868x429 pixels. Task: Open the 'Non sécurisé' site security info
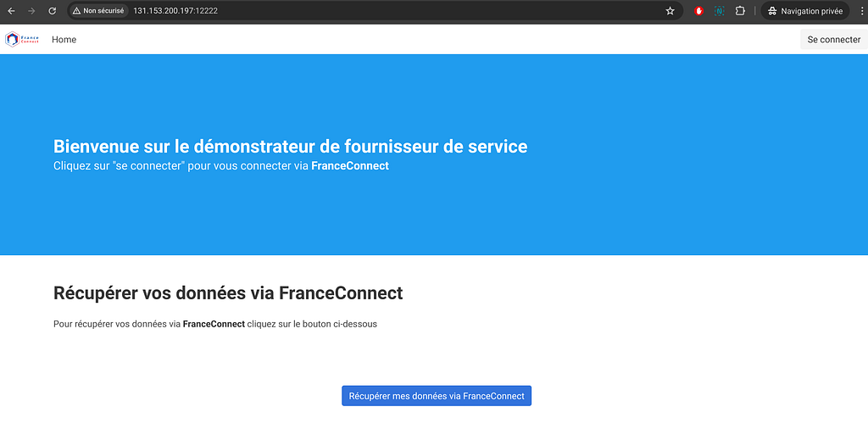point(98,10)
